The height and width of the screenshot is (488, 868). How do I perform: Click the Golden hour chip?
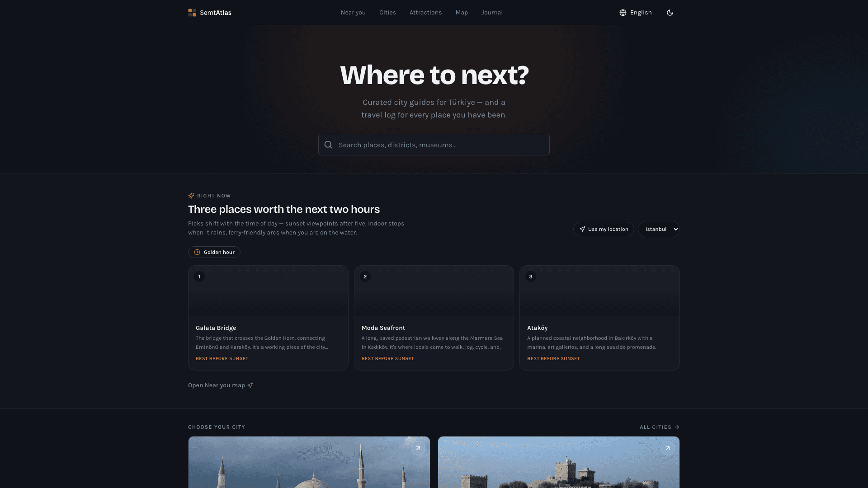(214, 252)
